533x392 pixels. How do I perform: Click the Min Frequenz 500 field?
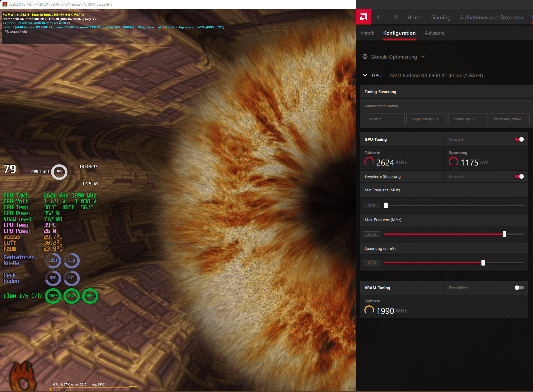[x=371, y=205]
